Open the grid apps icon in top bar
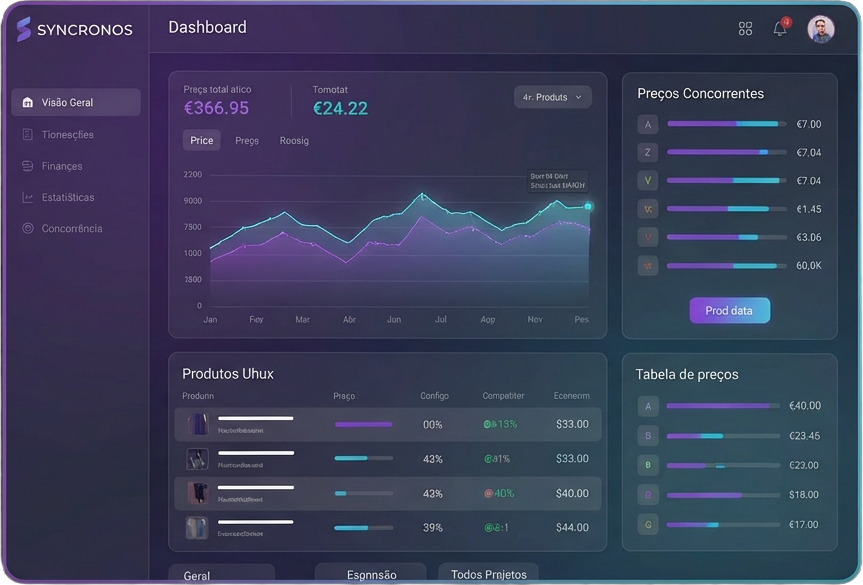Image resolution: width=863 pixels, height=585 pixels. pos(745,28)
